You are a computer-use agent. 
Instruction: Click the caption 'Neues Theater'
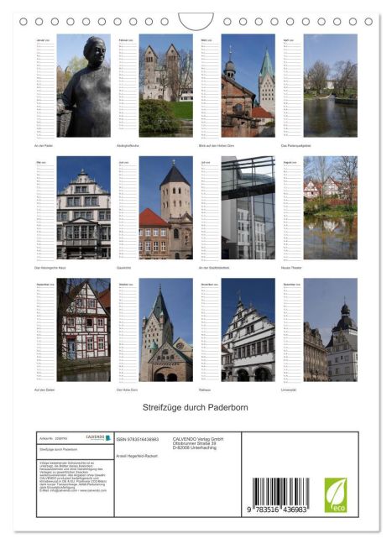point(291,268)
